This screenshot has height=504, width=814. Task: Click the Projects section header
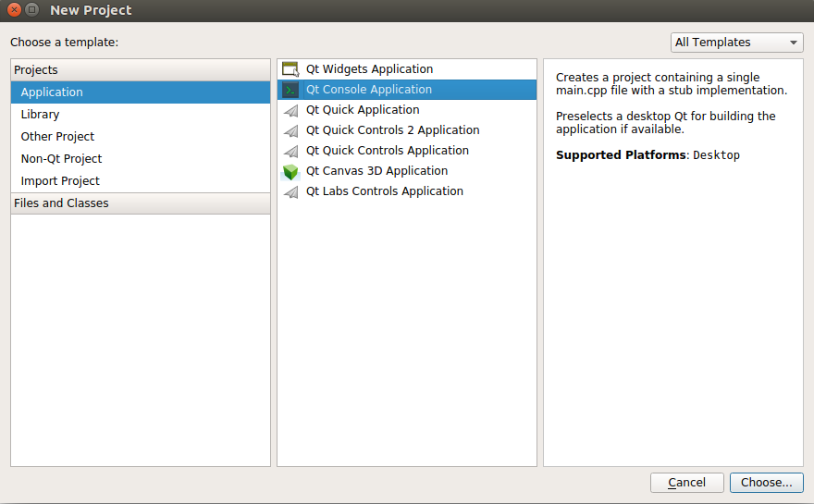point(141,70)
